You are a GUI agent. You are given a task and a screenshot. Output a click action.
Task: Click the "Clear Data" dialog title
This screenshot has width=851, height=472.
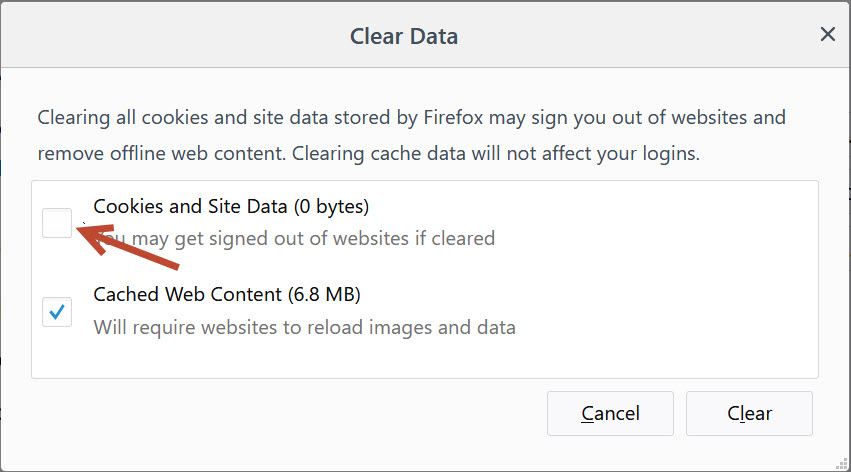coord(403,37)
